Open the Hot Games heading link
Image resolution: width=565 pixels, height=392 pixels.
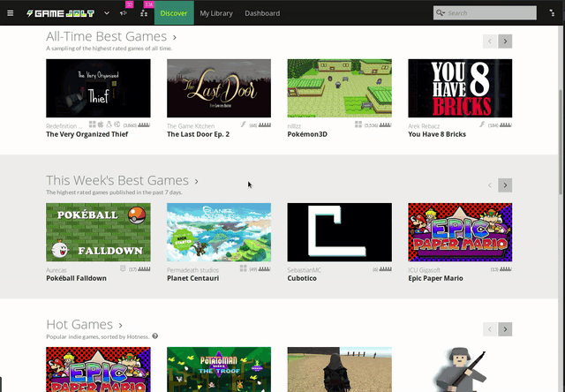pos(84,325)
